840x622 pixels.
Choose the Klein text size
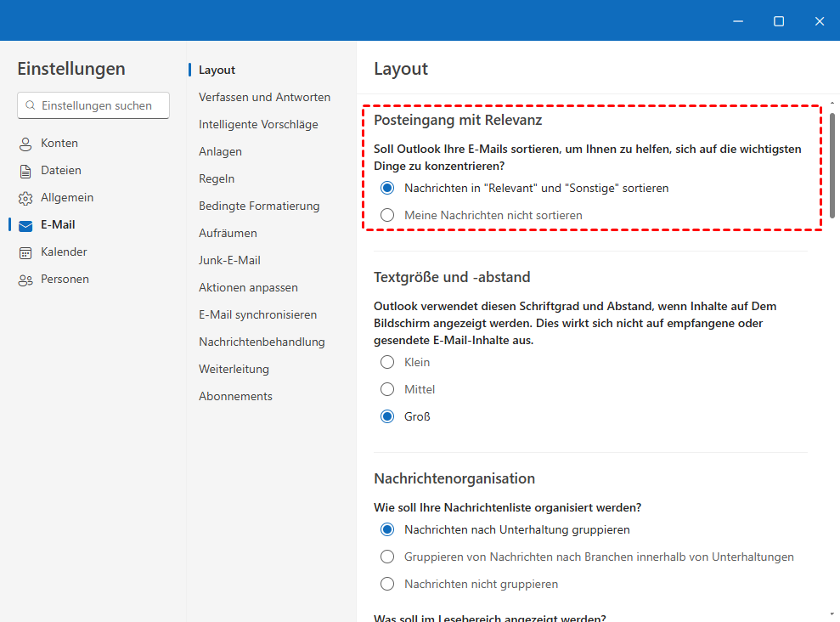tap(387, 362)
